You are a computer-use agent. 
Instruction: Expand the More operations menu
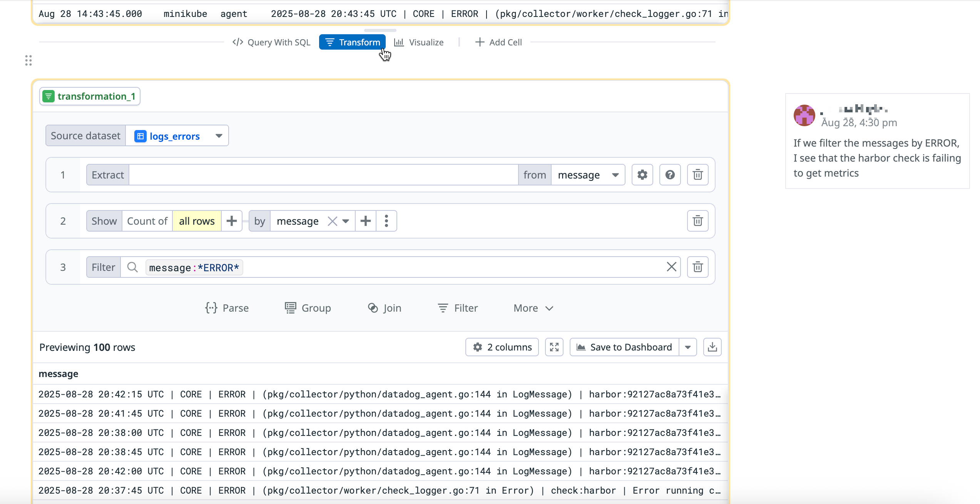click(533, 308)
